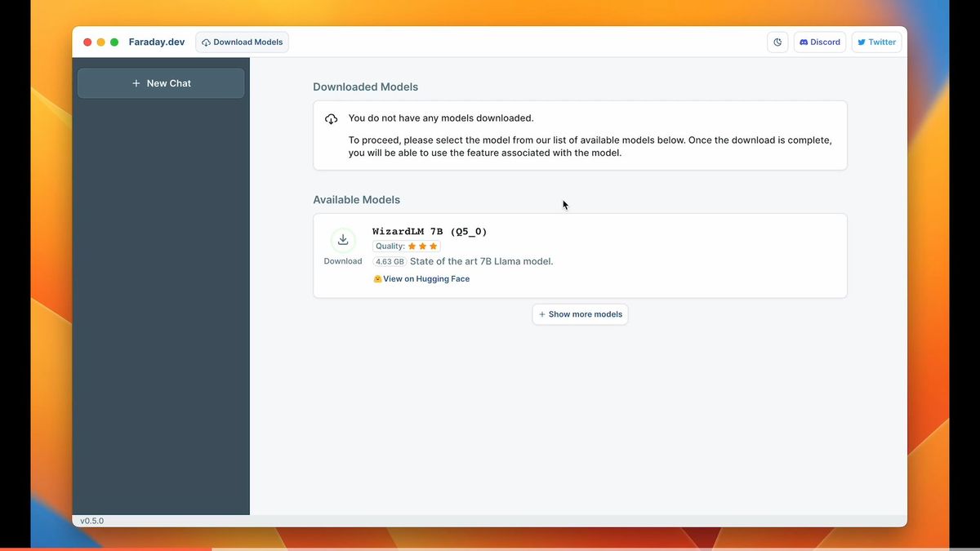The width and height of the screenshot is (980, 551).
Task: Click the Download label under the download icon
Action: tap(343, 260)
